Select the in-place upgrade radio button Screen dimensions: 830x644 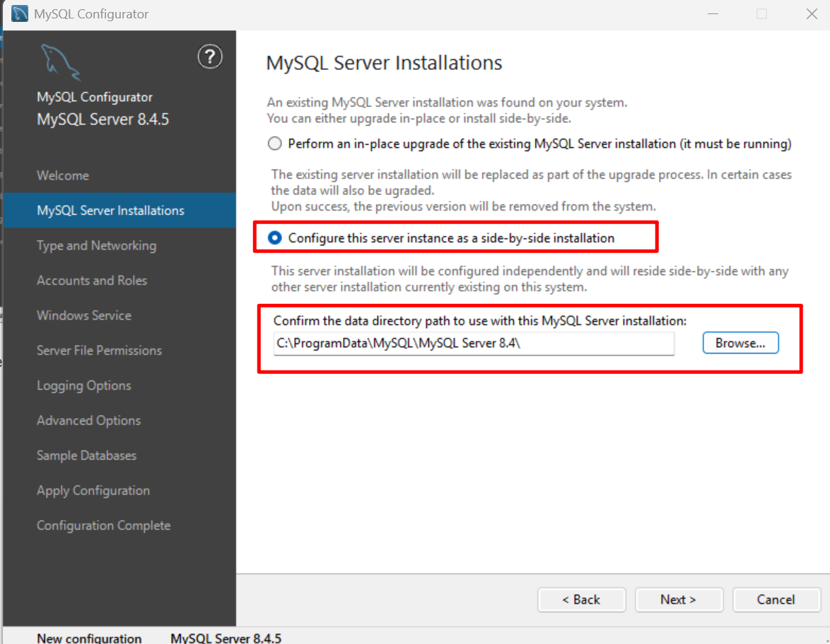(x=274, y=143)
